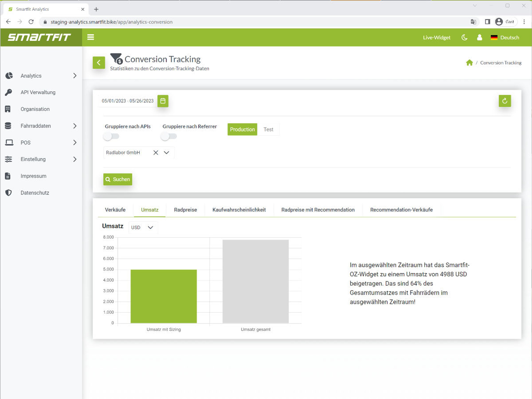Clear the Radlabor GmbH selection
This screenshot has height=399, width=532.
pos(156,153)
